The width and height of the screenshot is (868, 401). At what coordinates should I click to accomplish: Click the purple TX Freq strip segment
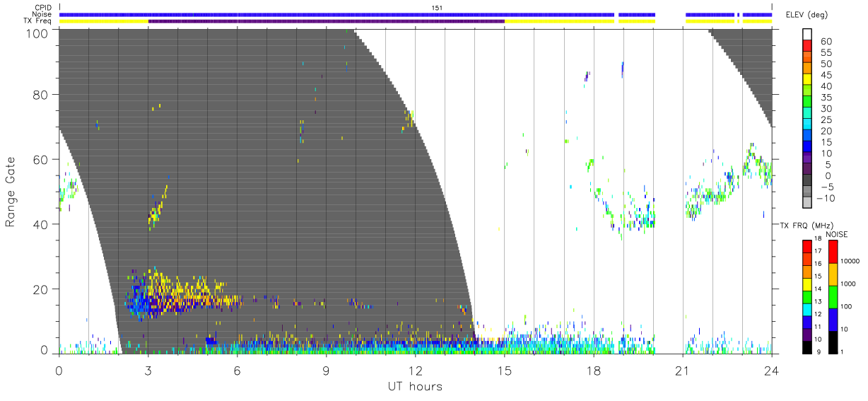coord(326,21)
